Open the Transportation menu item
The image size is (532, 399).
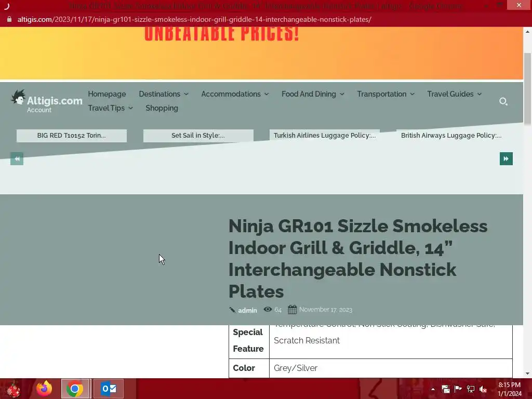pyautogui.click(x=382, y=94)
